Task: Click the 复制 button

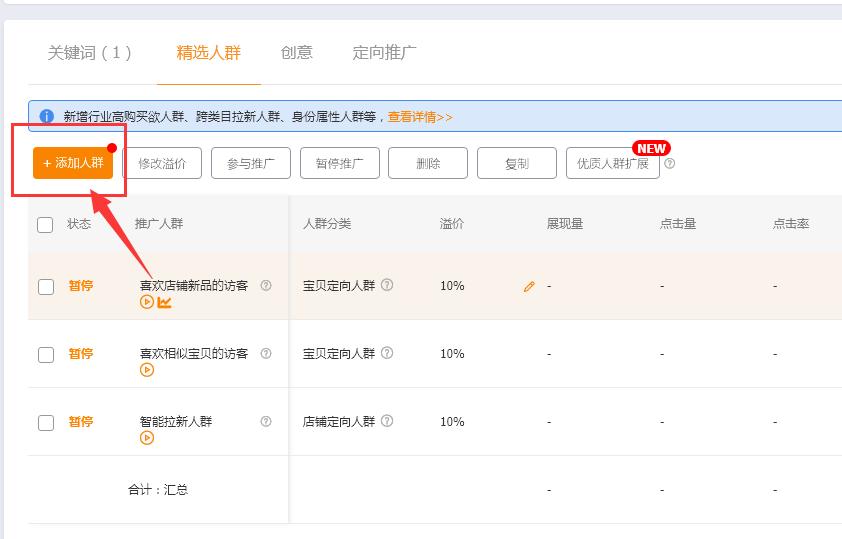Action: click(x=517, y=163)
